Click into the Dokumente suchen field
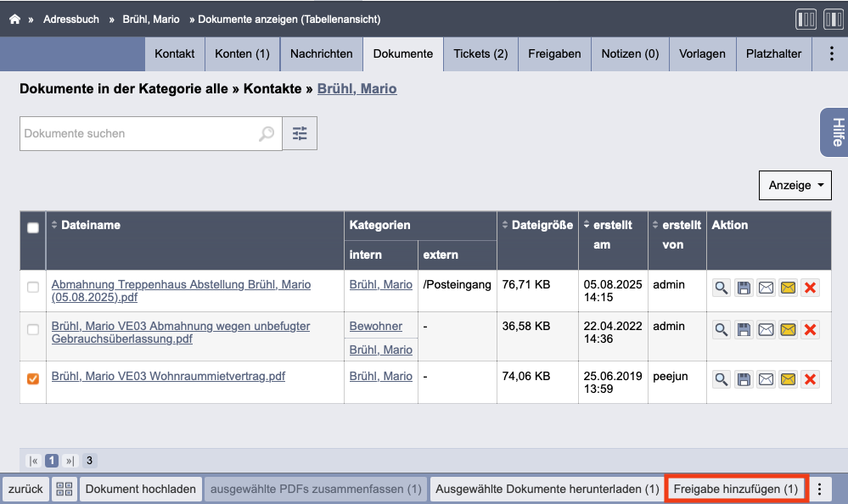Image resolution: width=848 pixels, height=504 pixels. click(136, 133)
